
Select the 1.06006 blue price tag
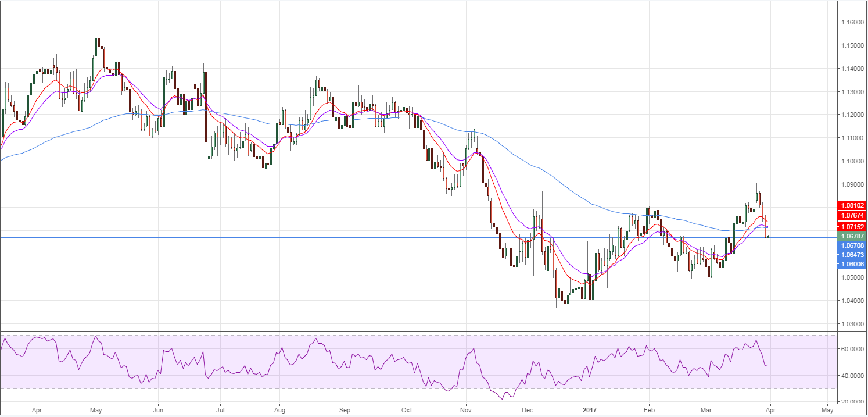coord(852,264)
